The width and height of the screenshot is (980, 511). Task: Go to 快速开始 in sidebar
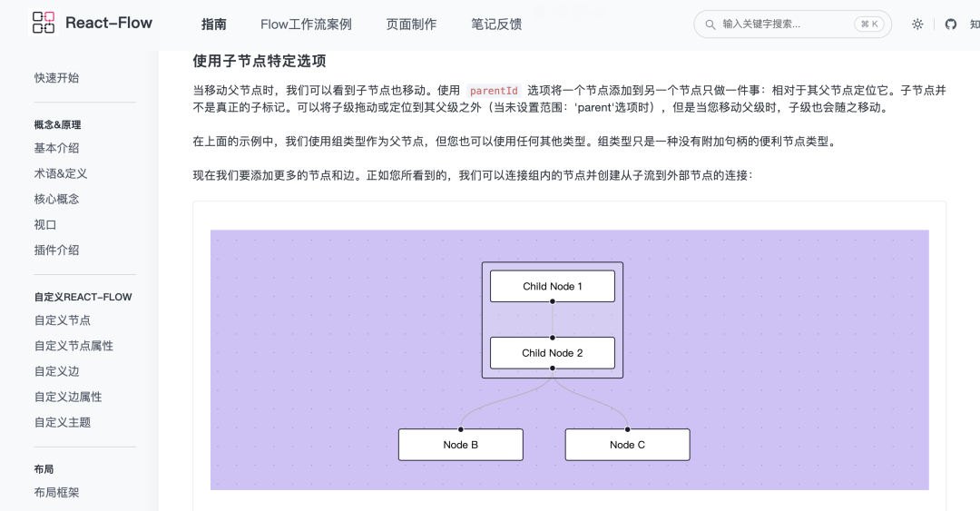[x=57, y=77]
